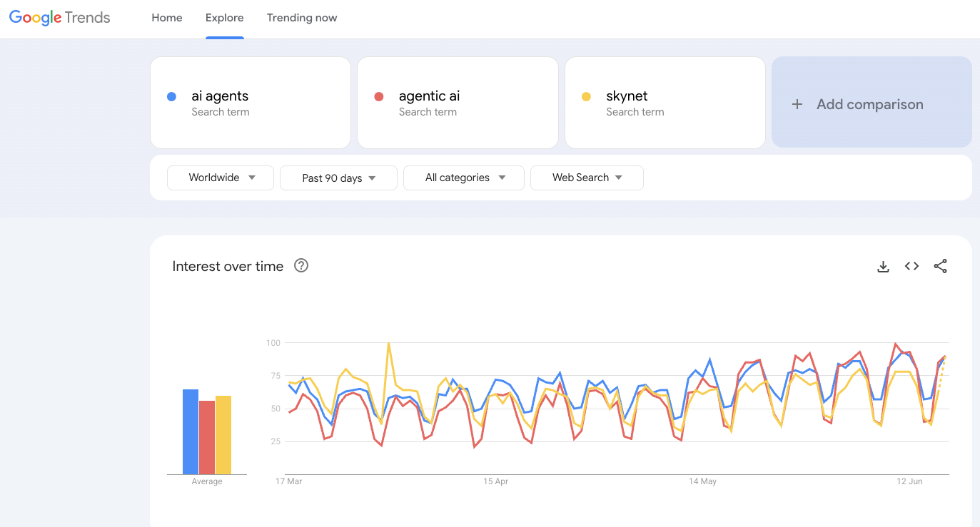980x527 pixels.
Task: Open the Home tab
Action: click(x=167, y=18)
